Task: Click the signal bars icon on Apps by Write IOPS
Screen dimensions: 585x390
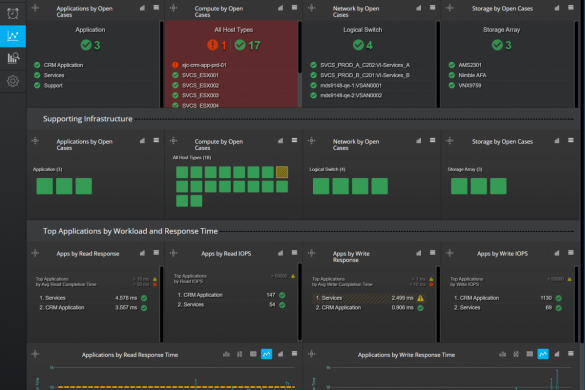Action: [557, 253]
